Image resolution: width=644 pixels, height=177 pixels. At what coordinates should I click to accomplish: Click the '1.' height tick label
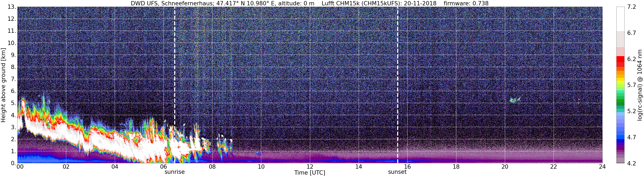[13, 151]
